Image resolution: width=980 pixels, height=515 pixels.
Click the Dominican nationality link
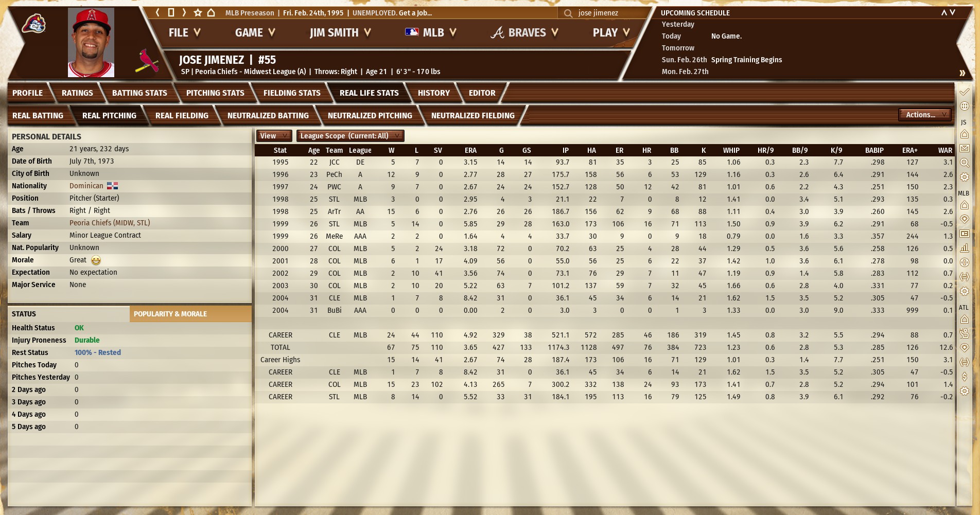[86, 186]
